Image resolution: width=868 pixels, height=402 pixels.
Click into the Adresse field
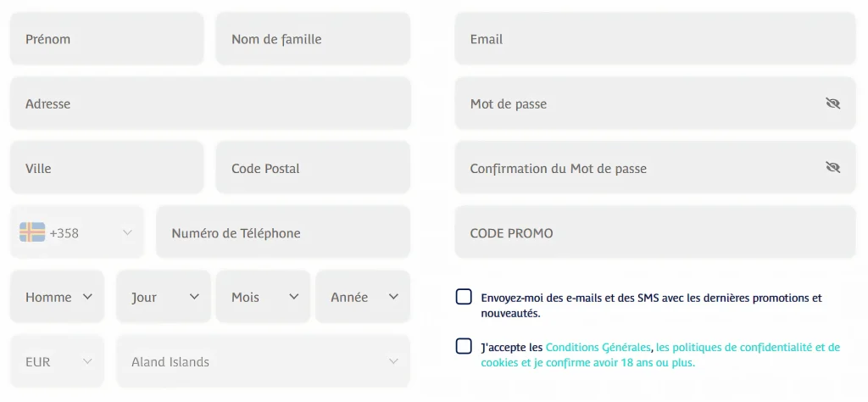click(210, 103)
